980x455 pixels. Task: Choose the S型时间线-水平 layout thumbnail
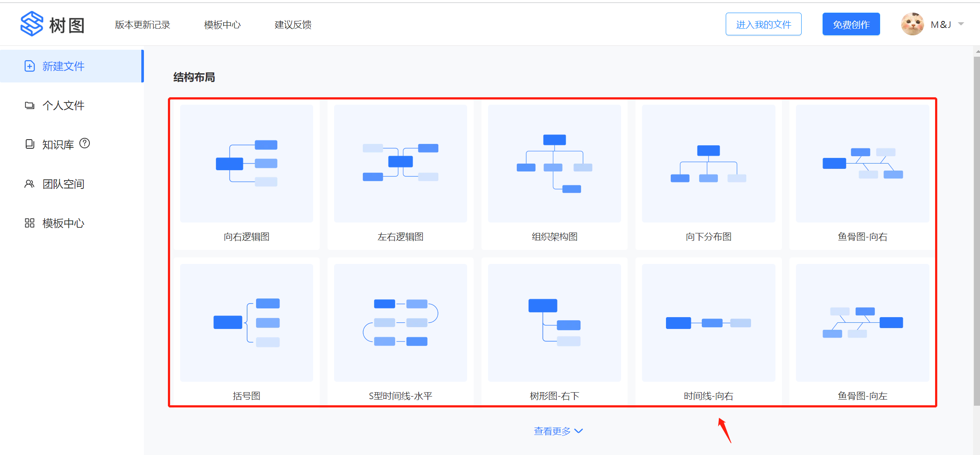click(x=400, y=323)
